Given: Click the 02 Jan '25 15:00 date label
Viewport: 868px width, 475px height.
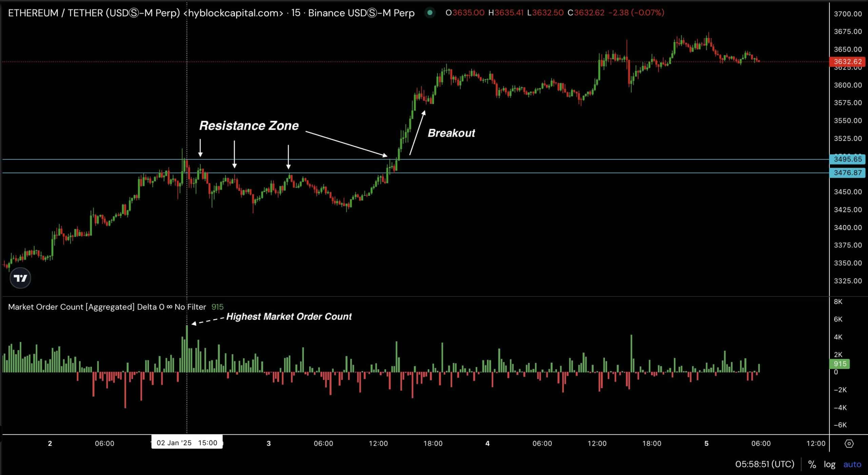Looking at the screenshot, I should (187, 443).
